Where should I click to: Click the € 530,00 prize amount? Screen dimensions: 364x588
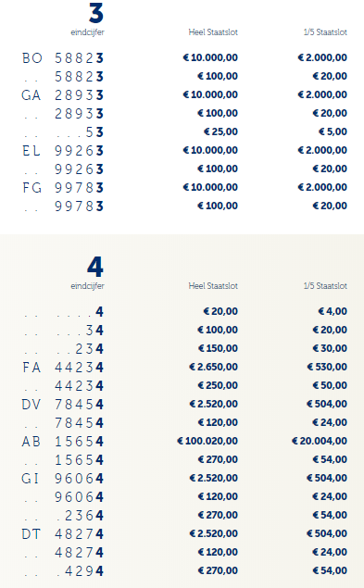click(327, 367)
